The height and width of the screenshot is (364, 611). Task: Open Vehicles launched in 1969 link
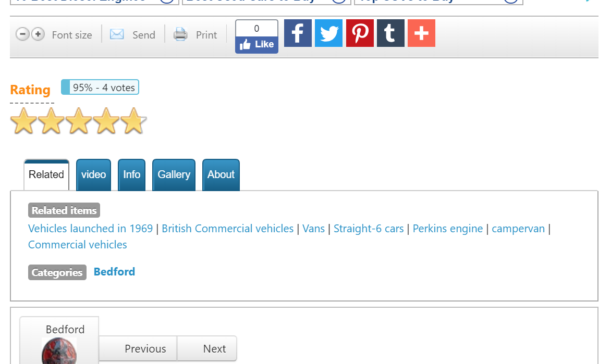90,229
